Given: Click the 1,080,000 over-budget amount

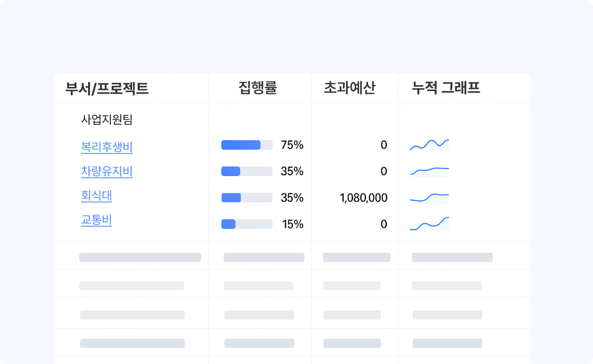Looking at the screenshot, I should (x=364, y=198).
